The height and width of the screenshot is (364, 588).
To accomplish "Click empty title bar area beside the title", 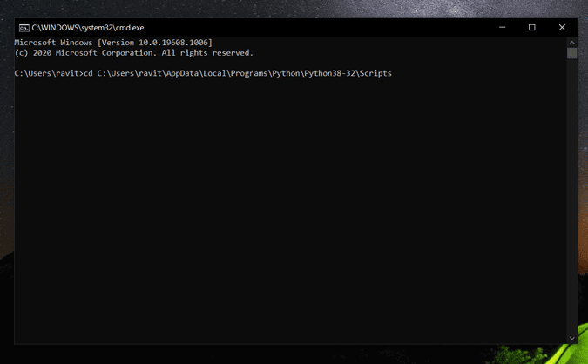I will pyautogui.click(x=305, y=28).
